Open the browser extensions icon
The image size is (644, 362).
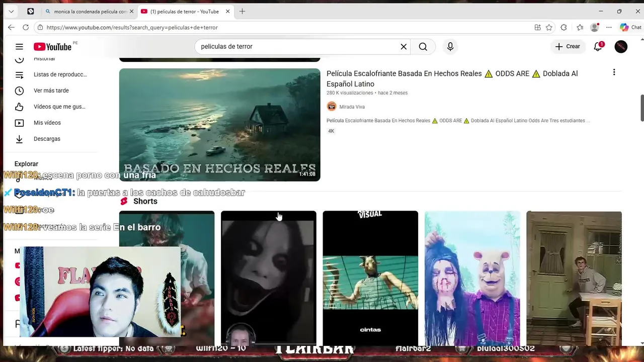point(563,27)
